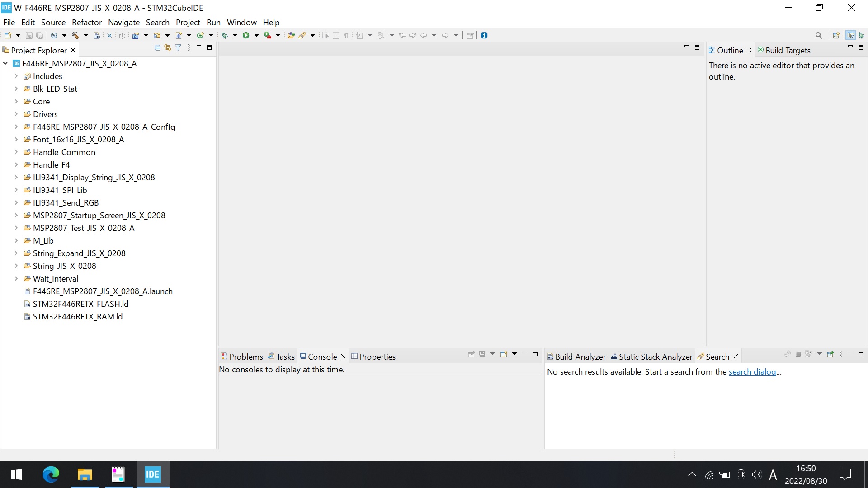This screenshot has height=488, width=868.
Task: Minimize the Project Explorer panel
Action: [x=199, y=47]
